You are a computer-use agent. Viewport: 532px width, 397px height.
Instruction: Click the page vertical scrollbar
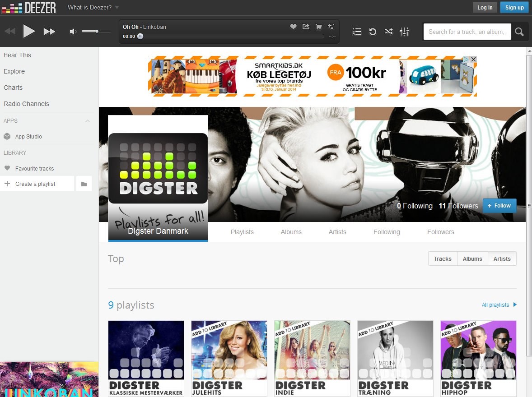click(529, 205)
